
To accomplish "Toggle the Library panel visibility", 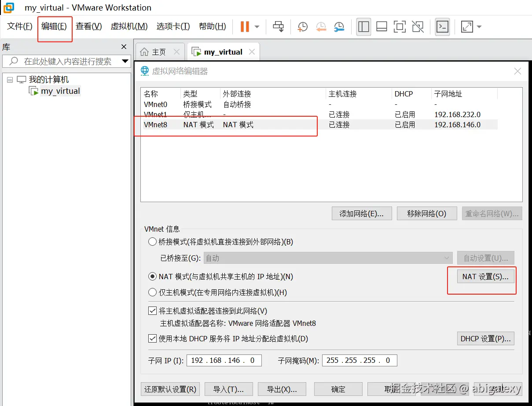I will (363, 27).
